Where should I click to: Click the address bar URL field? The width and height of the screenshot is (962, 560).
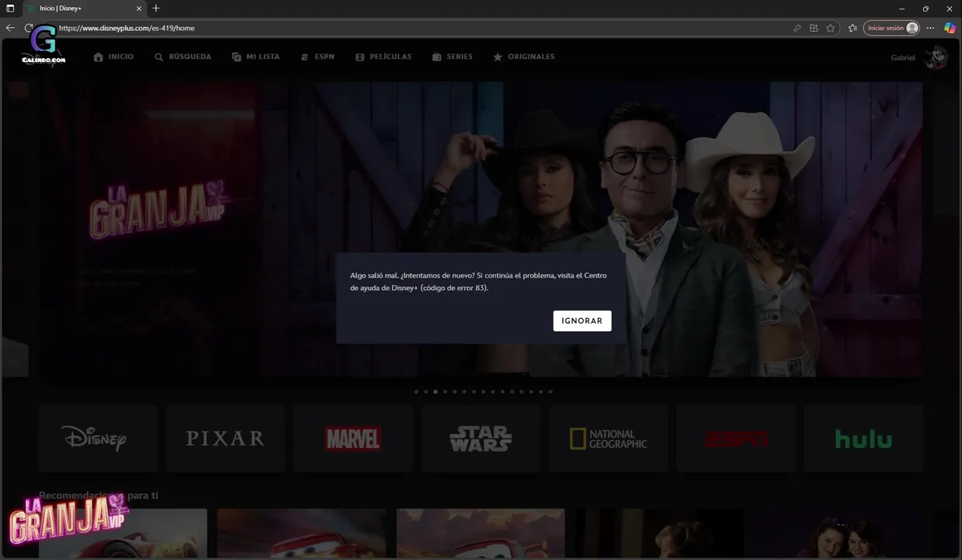(x=420, y=28)
